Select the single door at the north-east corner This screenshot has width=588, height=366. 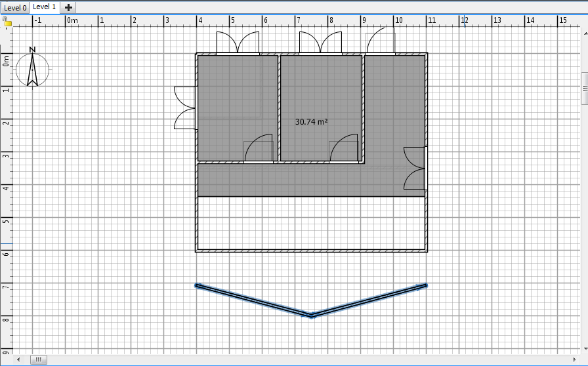click(x=380, y=41)
